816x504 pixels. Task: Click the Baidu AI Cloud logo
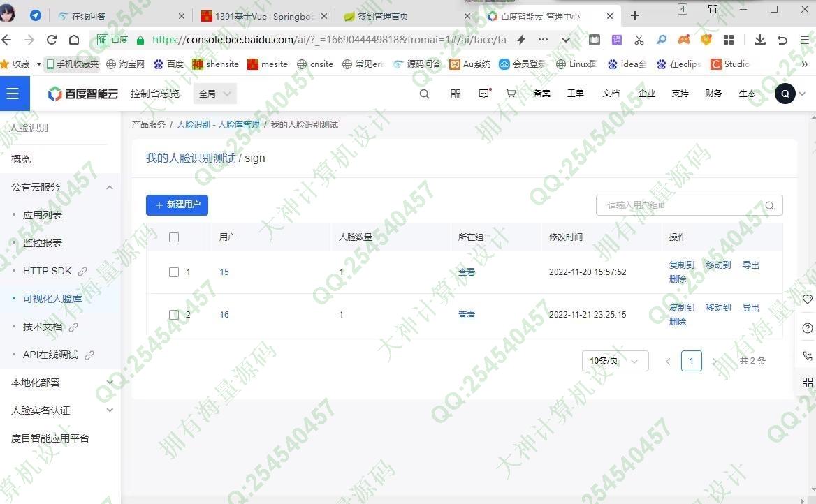(82, 94)
